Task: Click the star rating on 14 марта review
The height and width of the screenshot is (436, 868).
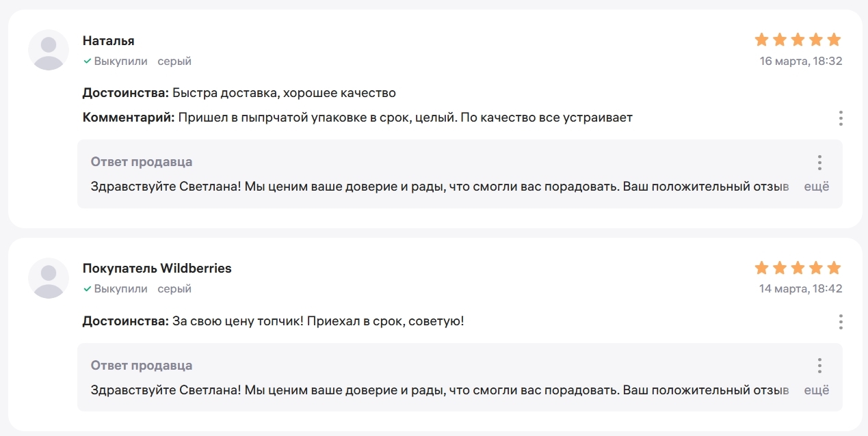Action: coord(798,268)
